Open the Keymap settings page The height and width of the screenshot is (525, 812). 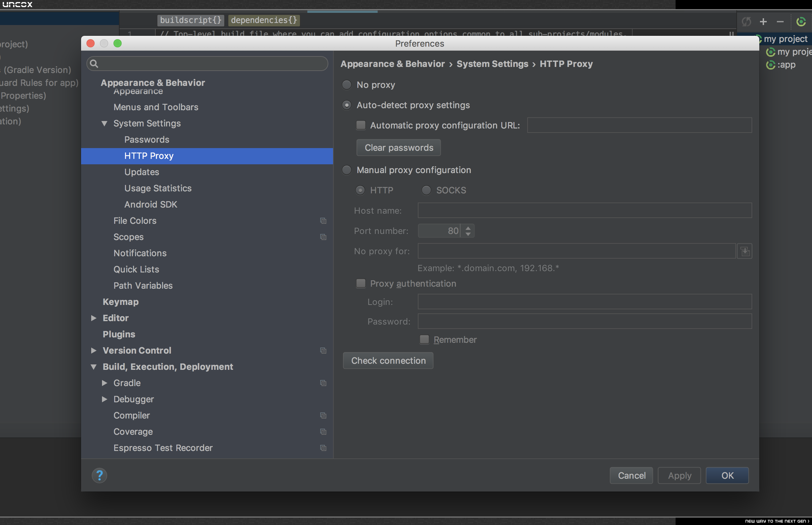pos(121,302)
